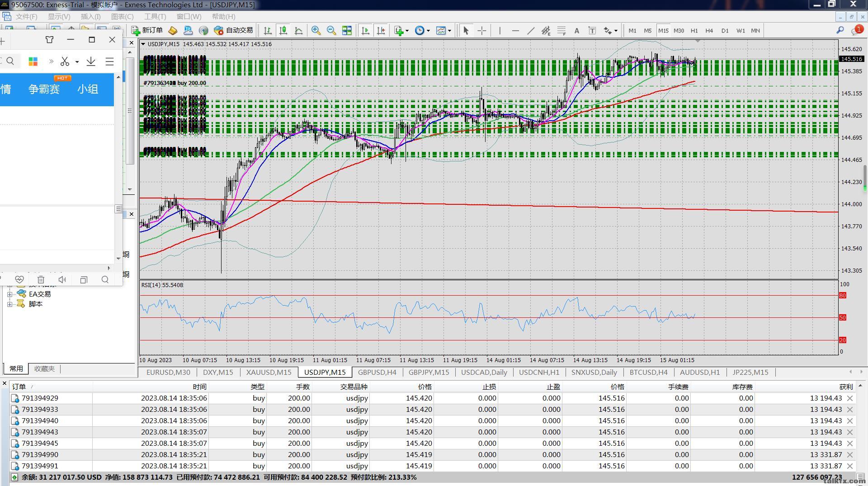Zoom in on the chart
This screenshot has width=868, height=486.
pos(316,30)
